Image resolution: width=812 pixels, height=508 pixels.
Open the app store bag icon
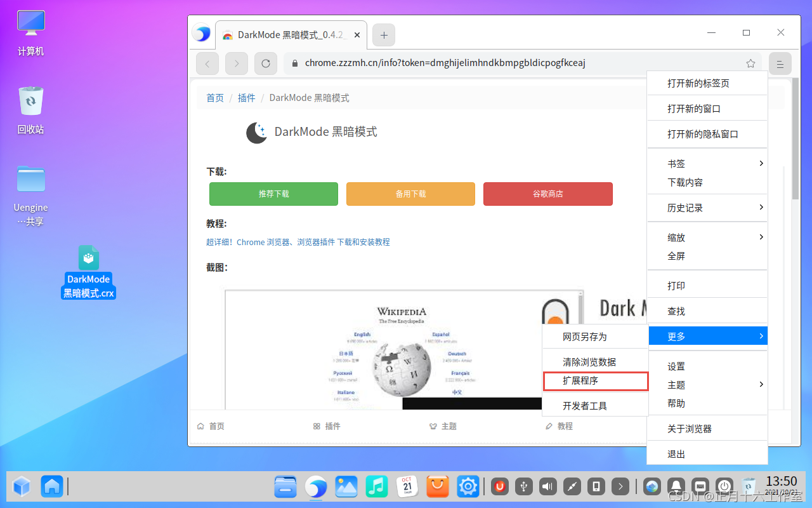point(438,487)
